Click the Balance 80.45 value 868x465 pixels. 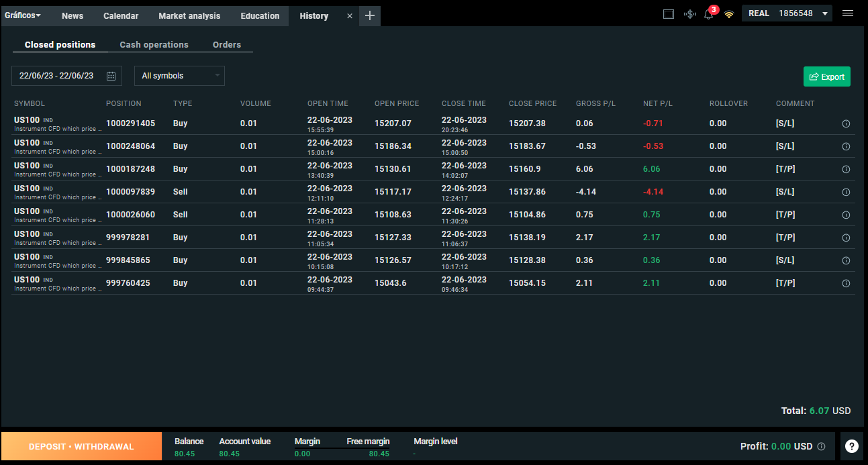[184, 454]
